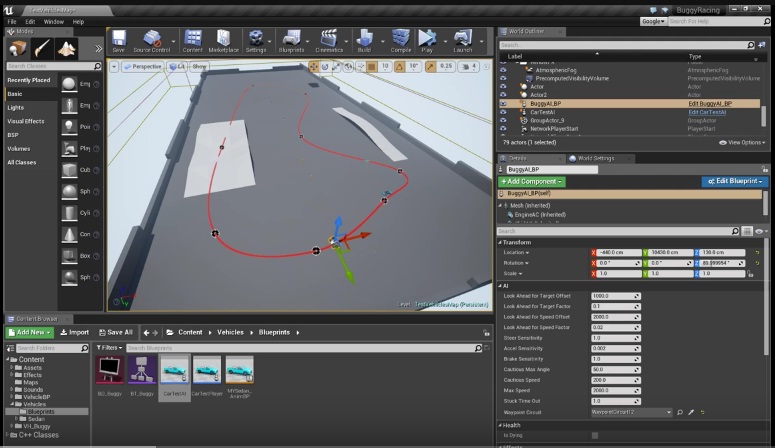
Task: Open the Settings toolbar icon
Action: pos(256,39)
